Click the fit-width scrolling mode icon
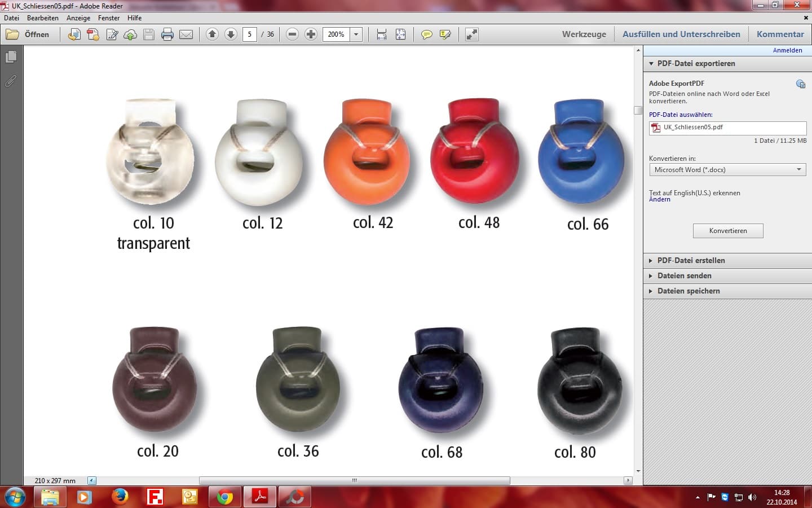This screenshot has width=812, height=508. click(x=382, y=34)
